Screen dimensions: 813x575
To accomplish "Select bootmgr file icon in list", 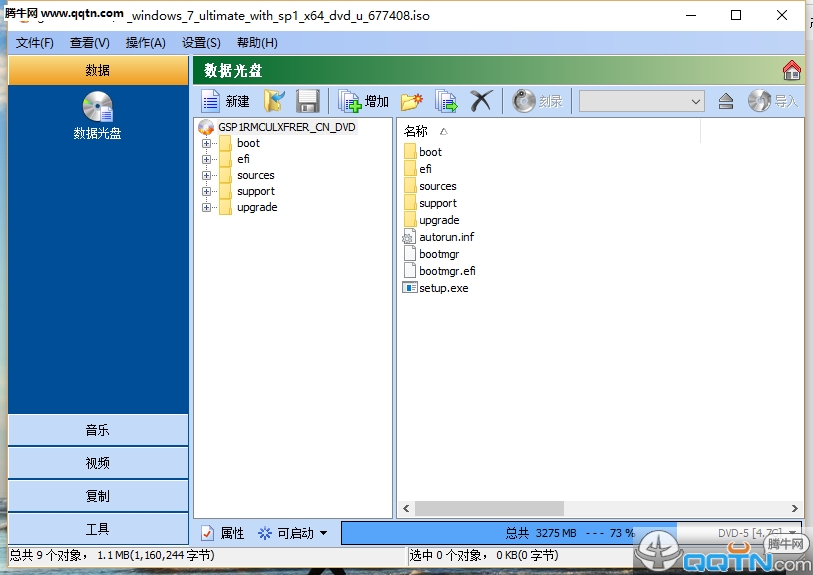I will coord(410,254).
